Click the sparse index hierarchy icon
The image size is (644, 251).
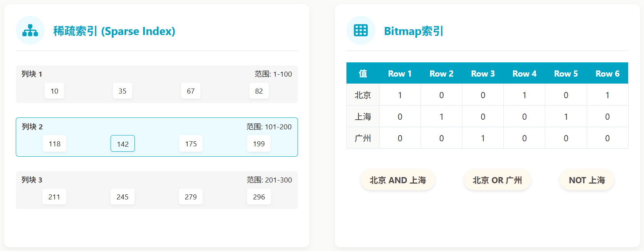(x=30, y=30)
